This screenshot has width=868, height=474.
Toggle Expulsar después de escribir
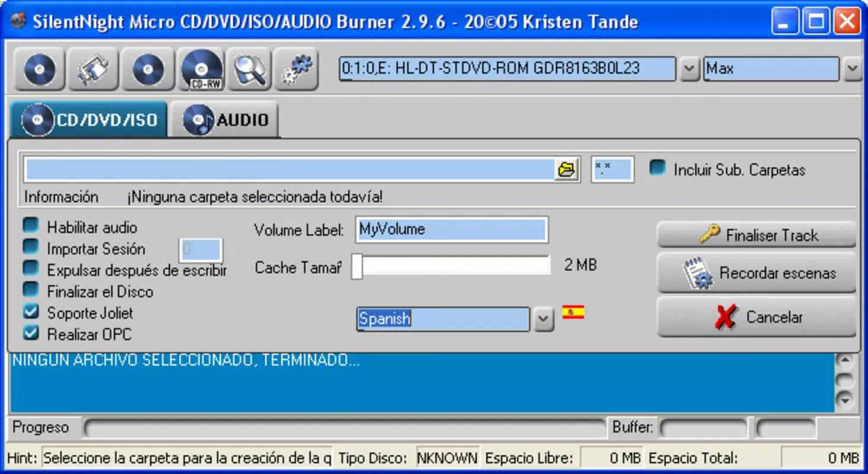coord(31,269)
